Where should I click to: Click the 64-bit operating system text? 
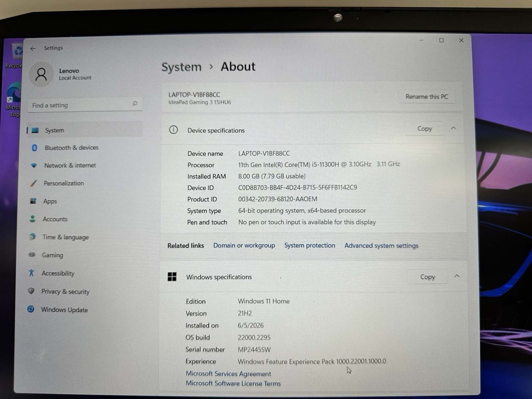point(302,210)
